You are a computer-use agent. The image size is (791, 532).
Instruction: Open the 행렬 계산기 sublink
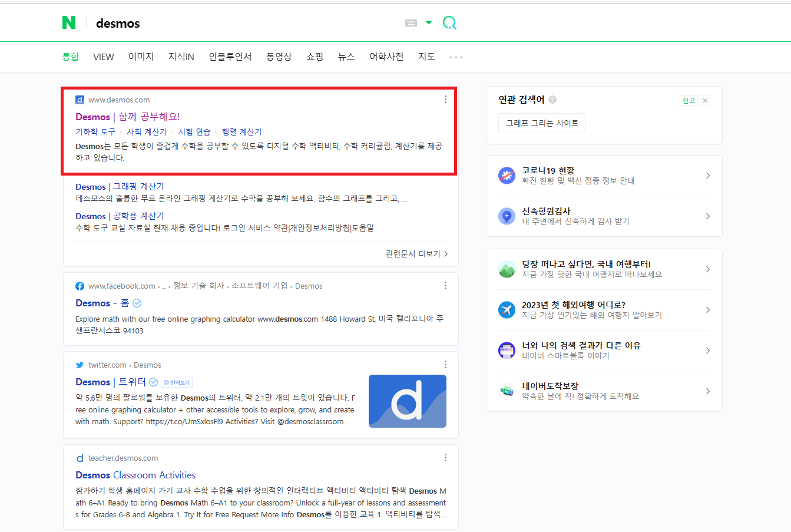coord(241,132)
